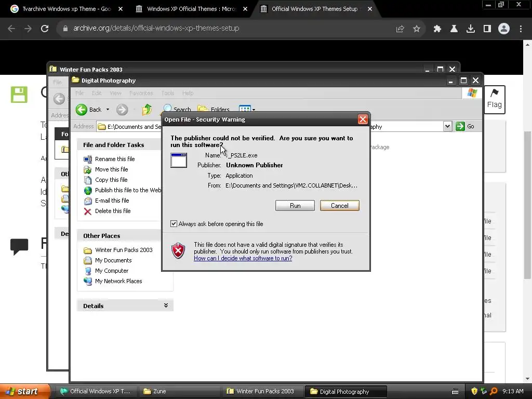This screenshot has width=532, height=399.
Task: Switch to Zune taskbar item
Action: [x=179, y=391]
